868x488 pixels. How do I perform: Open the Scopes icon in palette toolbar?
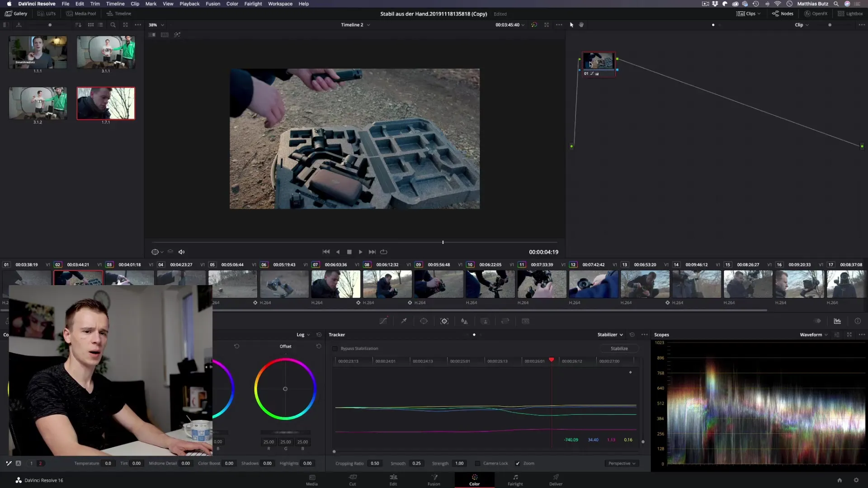pyautogui.click(x=837, y=321)
